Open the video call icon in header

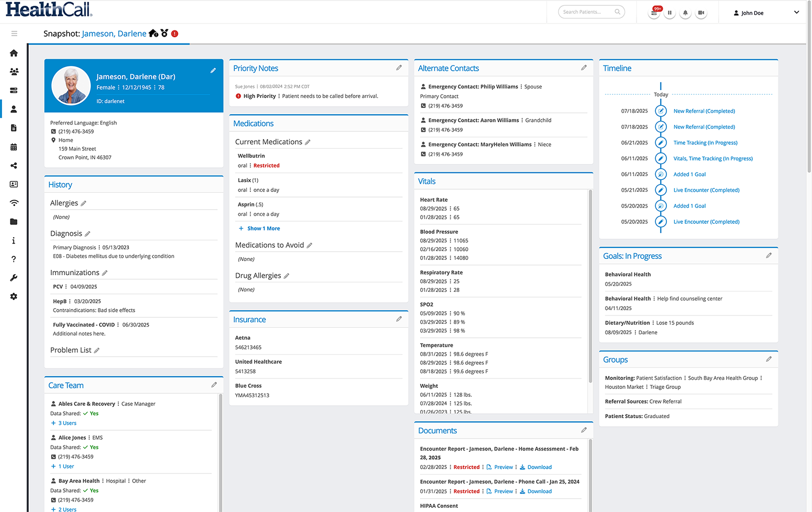coord(701,13)
